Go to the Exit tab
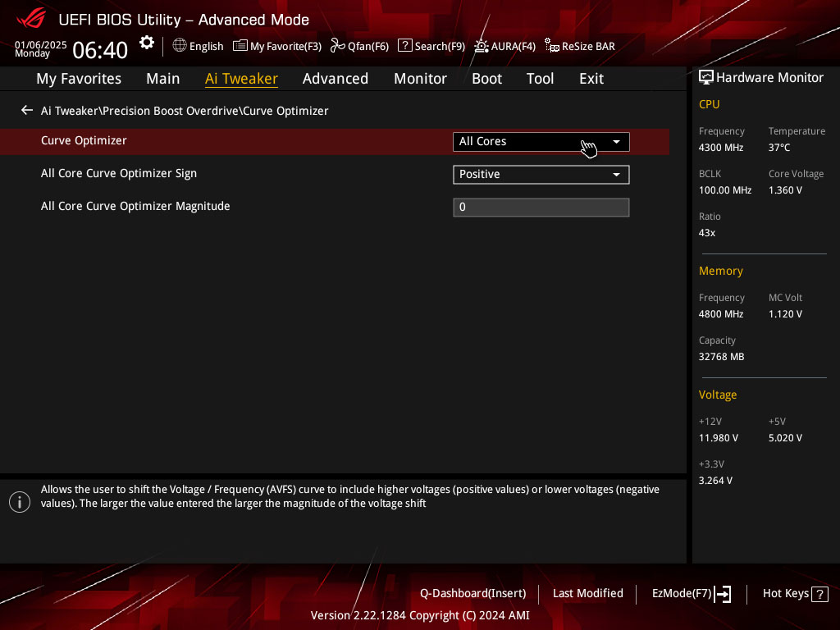Screen dimensions: 840x630 (591, 79)
